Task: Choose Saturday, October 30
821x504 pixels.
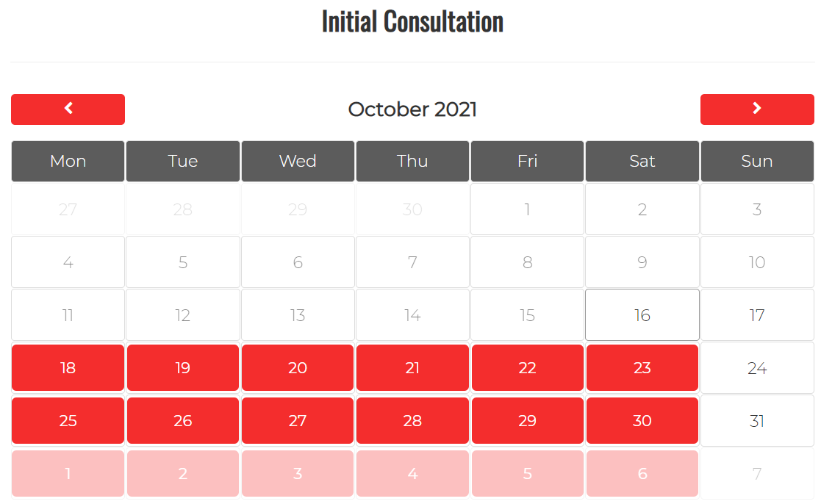Action: (642, 420)
